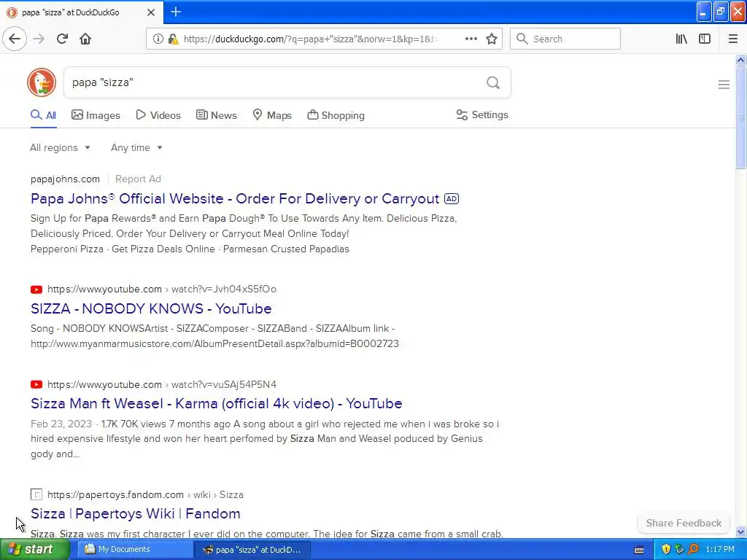Expand the Any time filter dropdown

tap(136, 147)
